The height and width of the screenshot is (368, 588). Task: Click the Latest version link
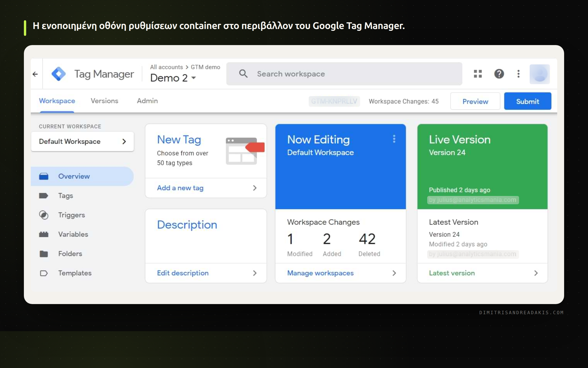pyautogui.click(x=452, y=273)
